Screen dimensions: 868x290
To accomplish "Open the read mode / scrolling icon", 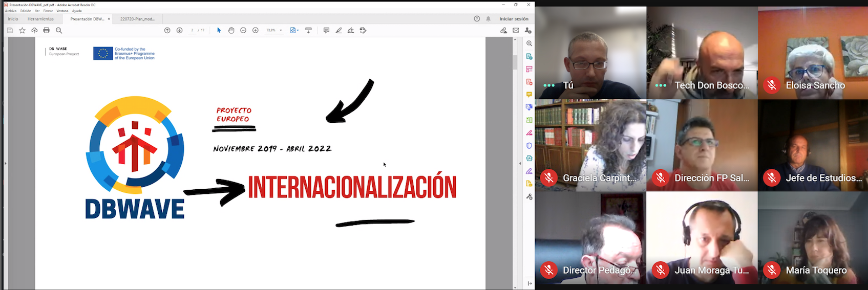I will (308, 31).
